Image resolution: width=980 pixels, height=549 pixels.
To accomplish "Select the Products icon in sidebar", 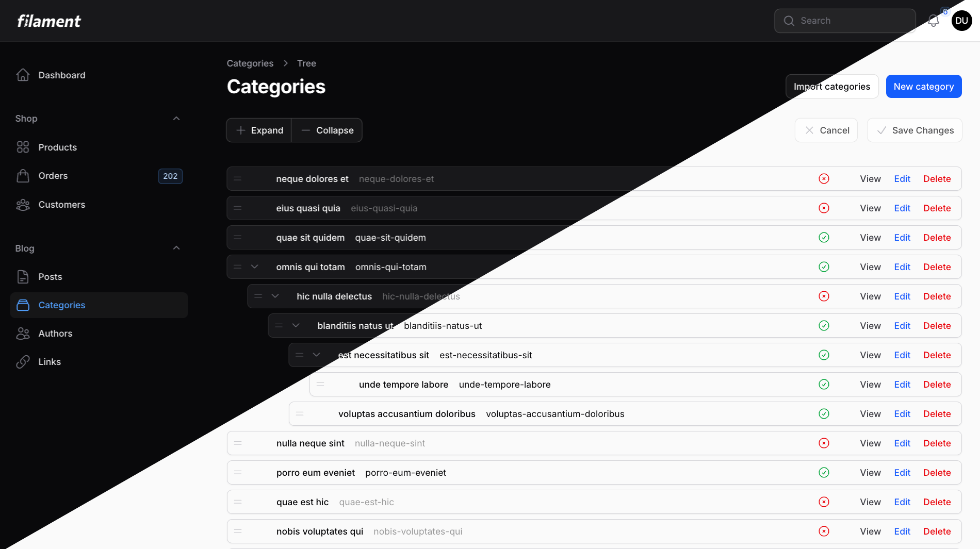I will pyautogui.click(x=23, y=147).
